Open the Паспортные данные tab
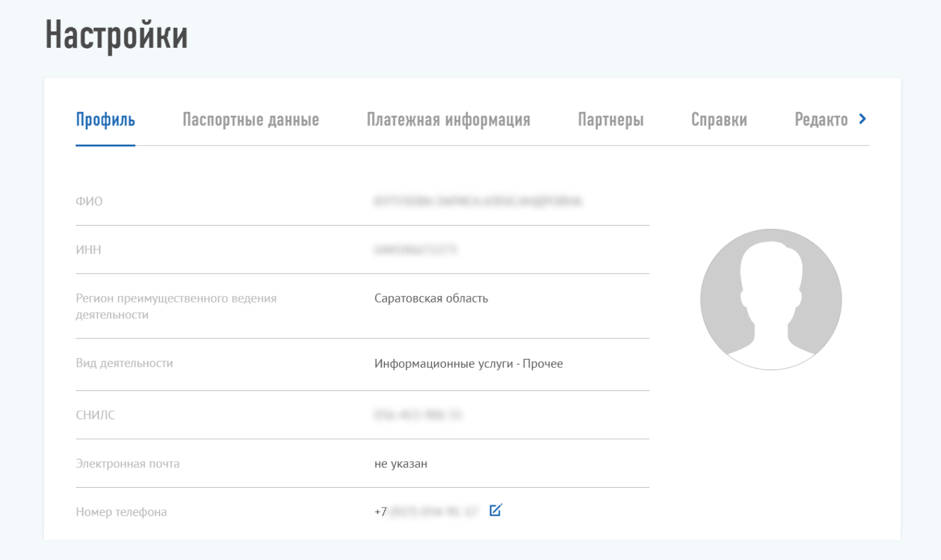 (x=251, y=120)
